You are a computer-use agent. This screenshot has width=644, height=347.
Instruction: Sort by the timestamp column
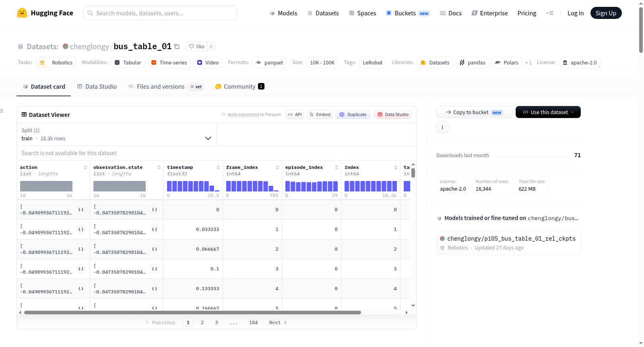[x=218, y=167]
